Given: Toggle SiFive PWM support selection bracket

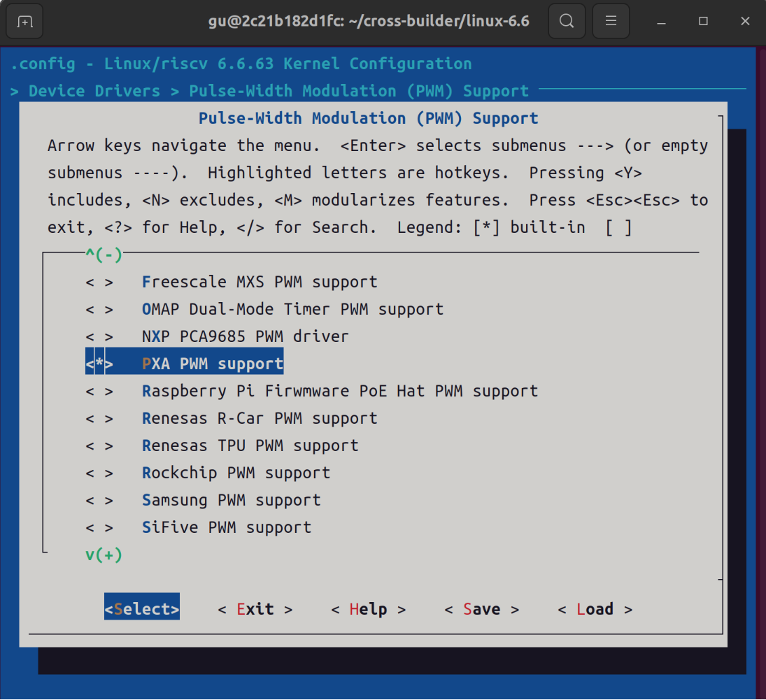Looking at the screenshot, I should tap(99, 527).
